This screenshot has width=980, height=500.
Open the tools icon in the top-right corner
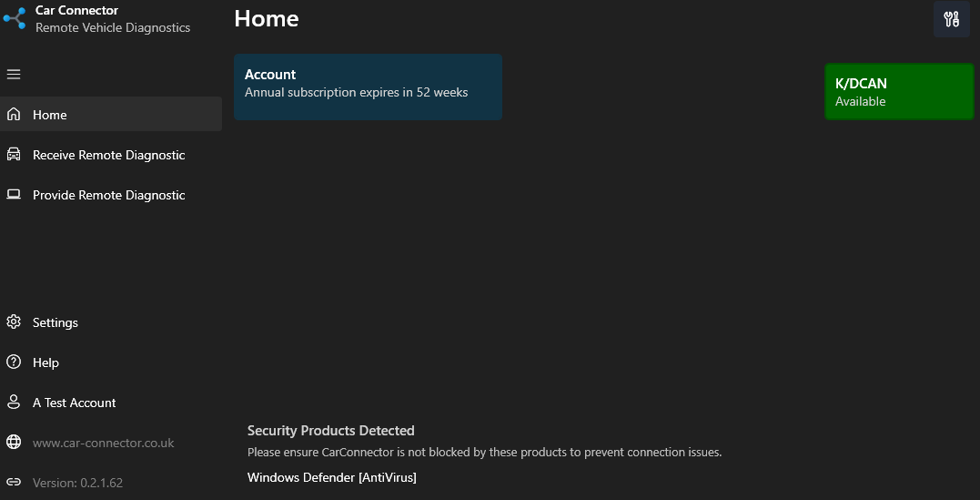[952, 20]
